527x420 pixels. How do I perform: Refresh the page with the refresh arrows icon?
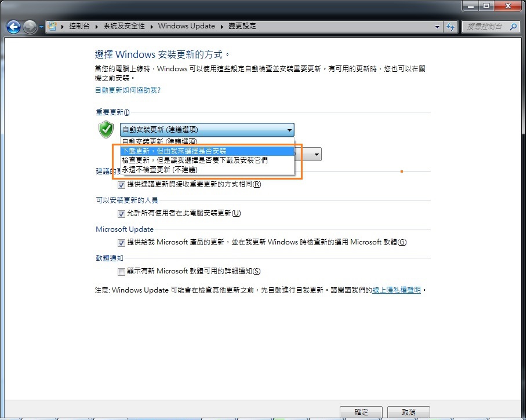pos(450,27)
